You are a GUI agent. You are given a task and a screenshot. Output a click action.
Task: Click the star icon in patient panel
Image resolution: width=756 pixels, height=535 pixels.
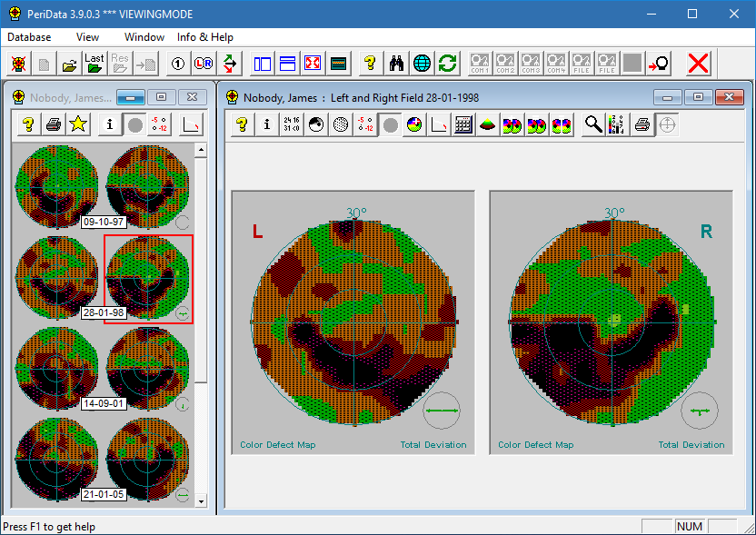(78, 124)
